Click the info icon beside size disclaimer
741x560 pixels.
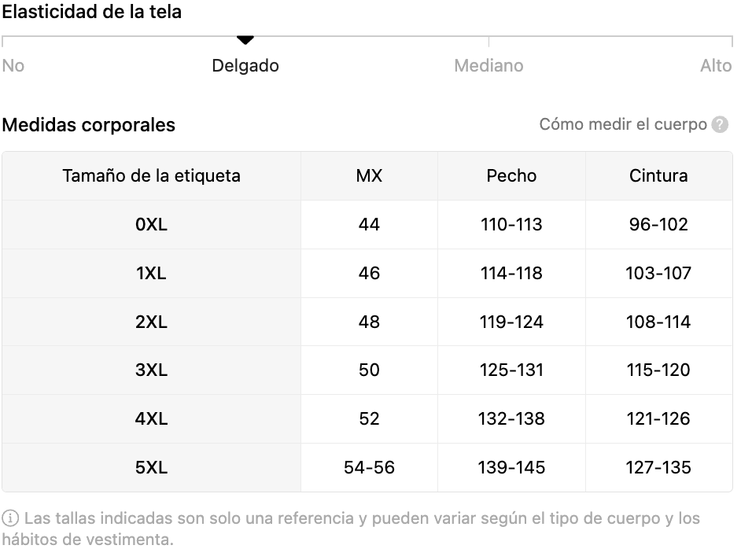click(x=11, y=519)
